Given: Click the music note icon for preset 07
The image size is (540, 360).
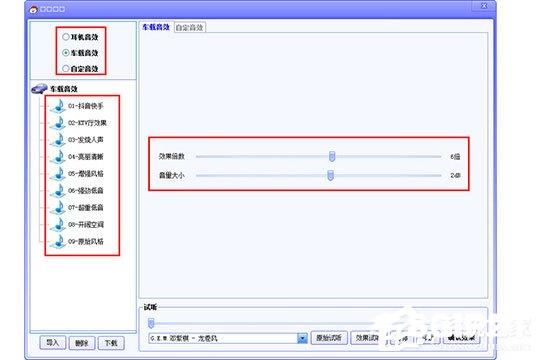Looking at the screenshot, I should coord(58,207).
